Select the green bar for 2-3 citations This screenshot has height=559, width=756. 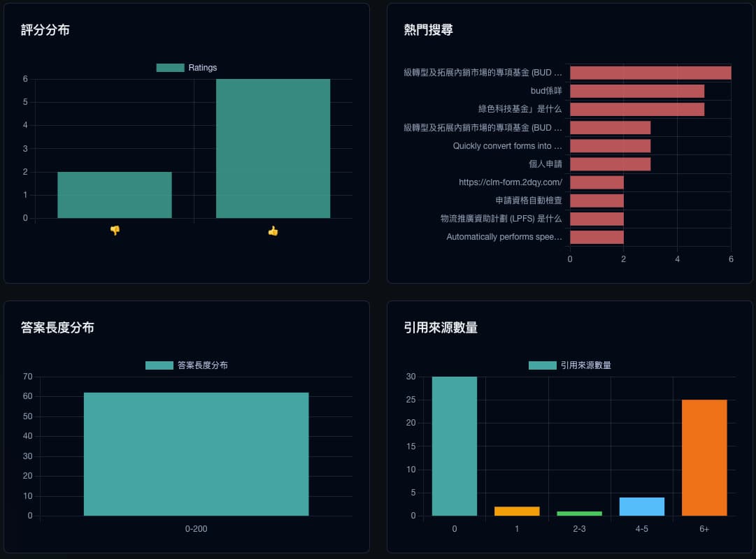(x=579, y=514)
